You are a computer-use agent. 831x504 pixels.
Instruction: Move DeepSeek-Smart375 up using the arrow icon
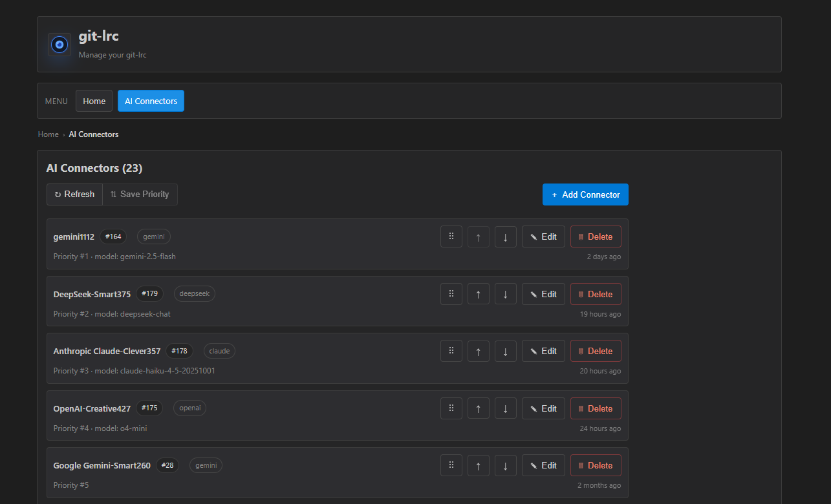click(478, 293)
